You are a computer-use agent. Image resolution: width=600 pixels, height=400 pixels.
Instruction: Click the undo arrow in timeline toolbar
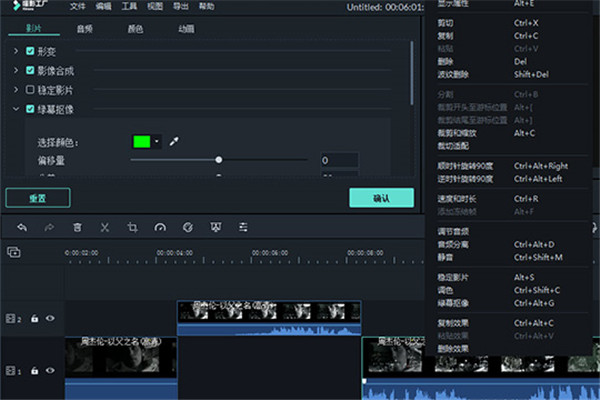pos(22,227)
